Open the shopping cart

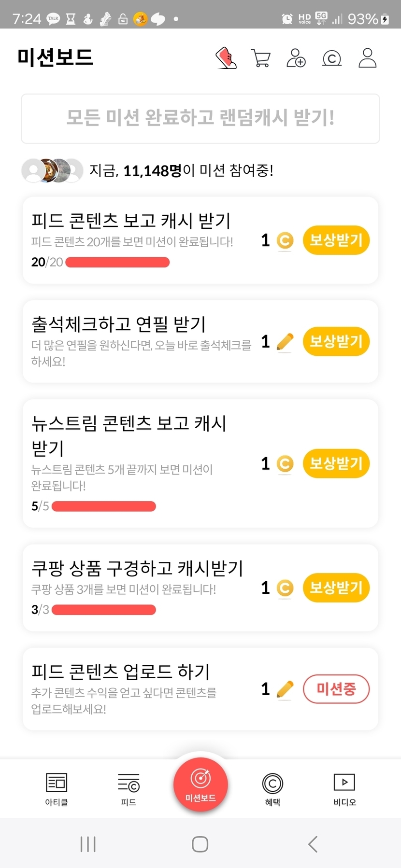(261, 58)
